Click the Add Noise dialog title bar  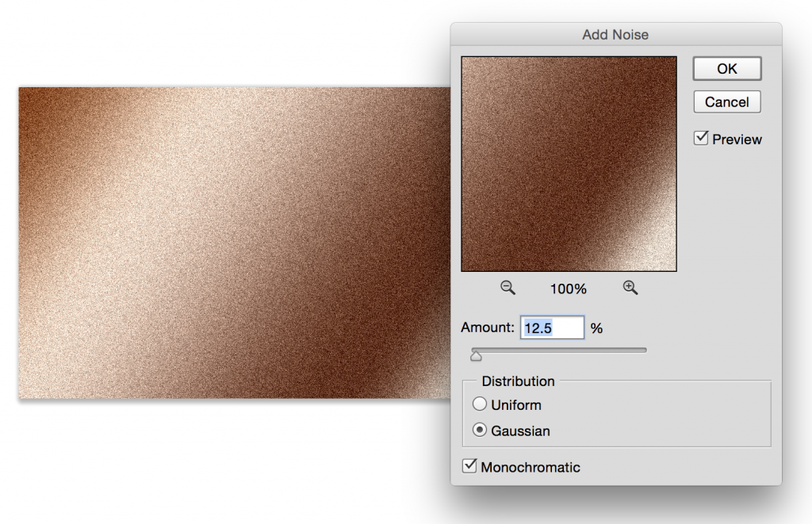615,34
